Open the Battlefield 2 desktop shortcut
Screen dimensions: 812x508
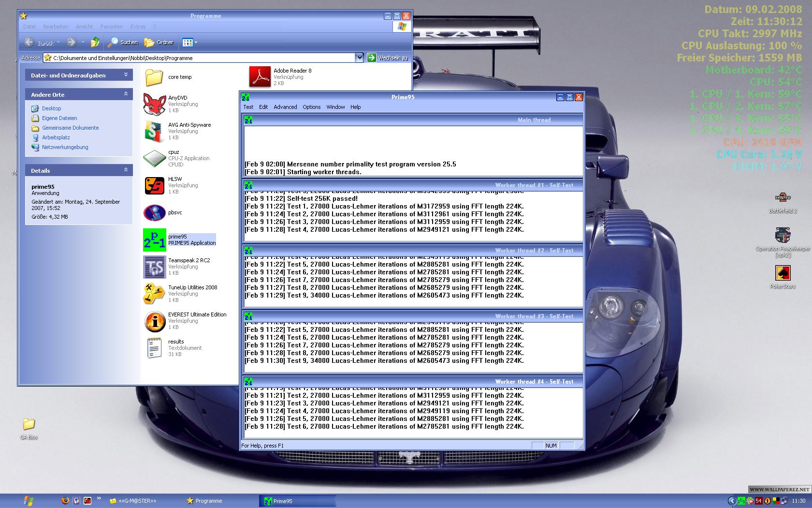[783, 198]
